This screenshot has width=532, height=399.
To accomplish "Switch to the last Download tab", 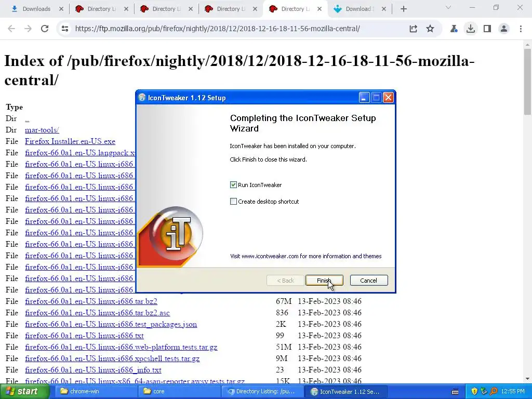I will [355, 9].
